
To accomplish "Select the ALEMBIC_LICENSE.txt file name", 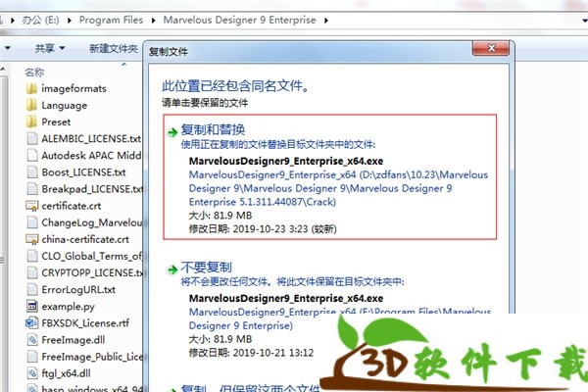I will [x=91, y=139].
